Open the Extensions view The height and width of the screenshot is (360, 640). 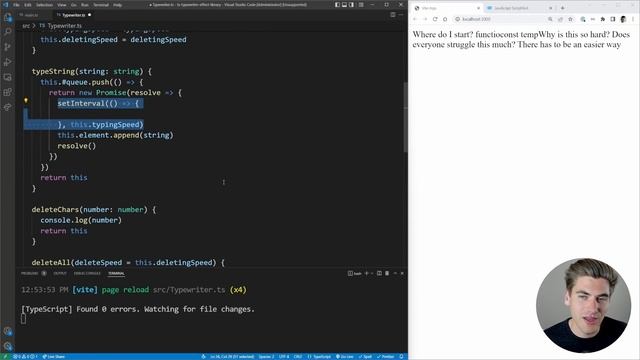(7, 92)
